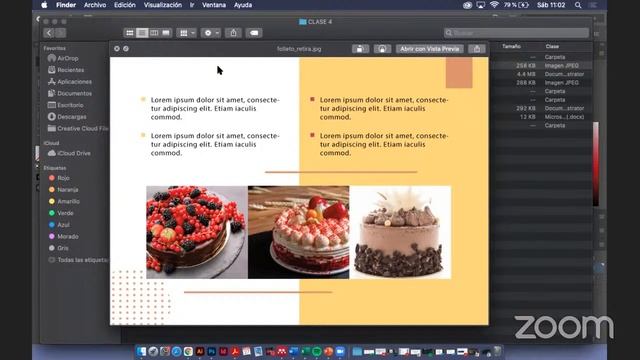Select the 4,4 MB document row
The height and width of the screenshot is (360, 640).
click(x=542, y=74)
